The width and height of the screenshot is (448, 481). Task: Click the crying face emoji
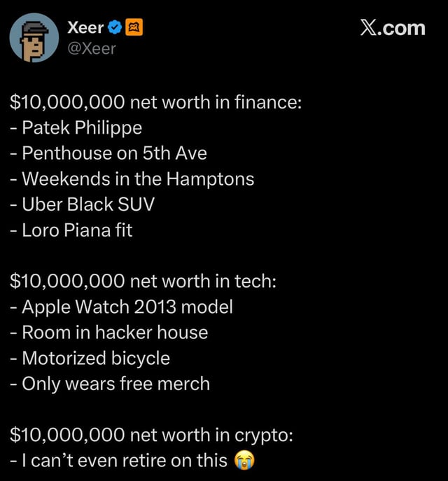[x=244, y=460]
